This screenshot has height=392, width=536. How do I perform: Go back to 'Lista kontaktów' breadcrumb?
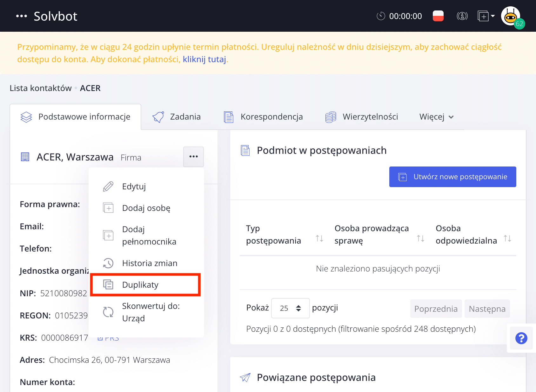(41, 88)
